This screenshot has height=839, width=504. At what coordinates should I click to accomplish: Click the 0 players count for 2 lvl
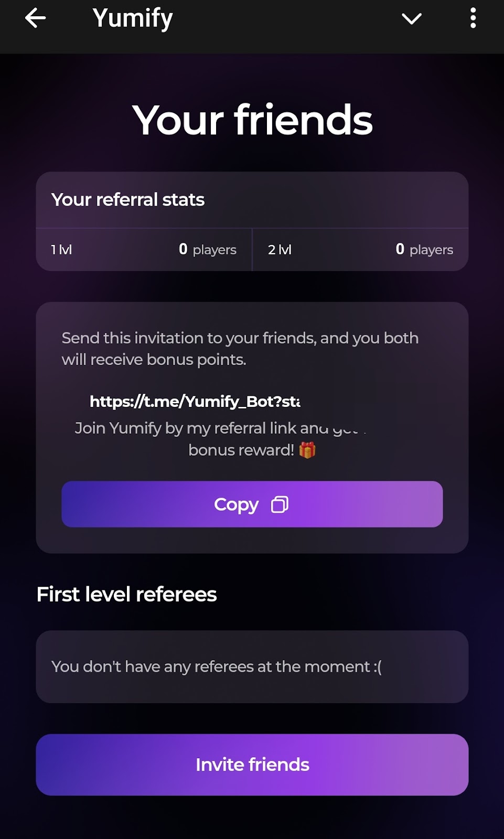[x=424, y=250]
